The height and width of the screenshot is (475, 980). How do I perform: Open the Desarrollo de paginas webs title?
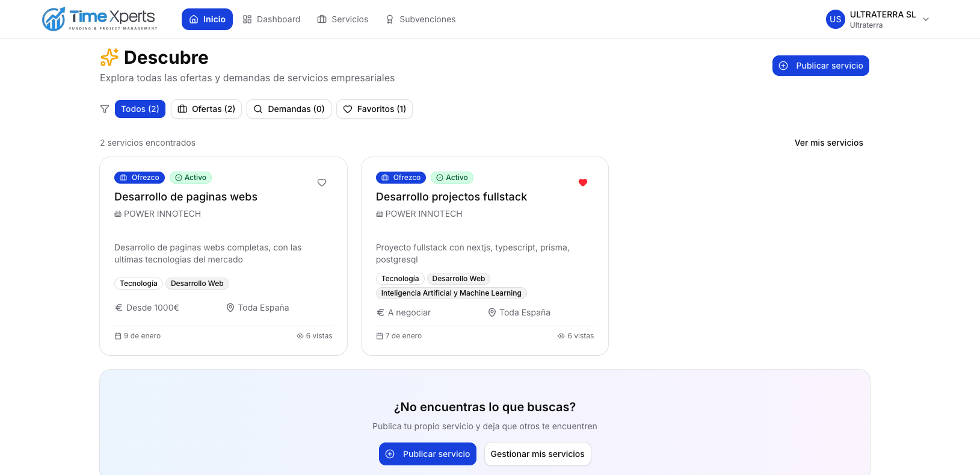(186, 197)
